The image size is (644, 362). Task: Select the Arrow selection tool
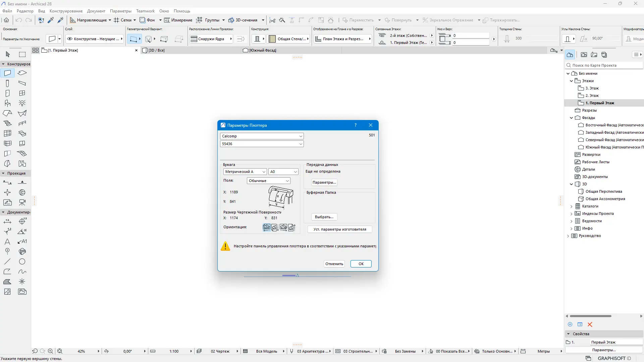(8, 54)
